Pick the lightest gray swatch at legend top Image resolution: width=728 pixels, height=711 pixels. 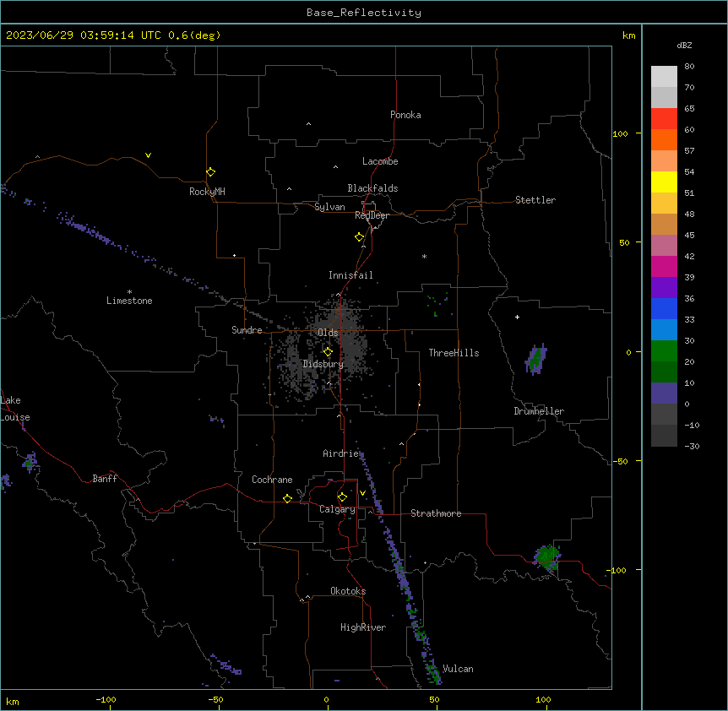click(664, 77)
